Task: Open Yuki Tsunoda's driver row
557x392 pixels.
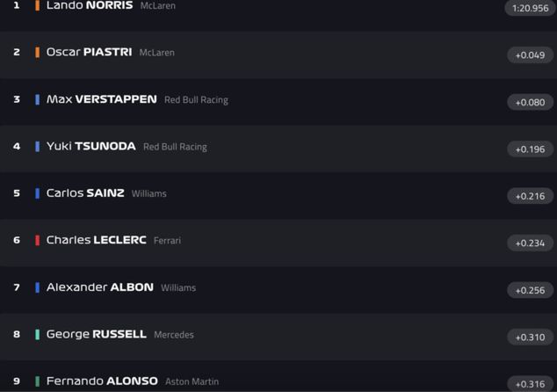Action: point(90,146)
